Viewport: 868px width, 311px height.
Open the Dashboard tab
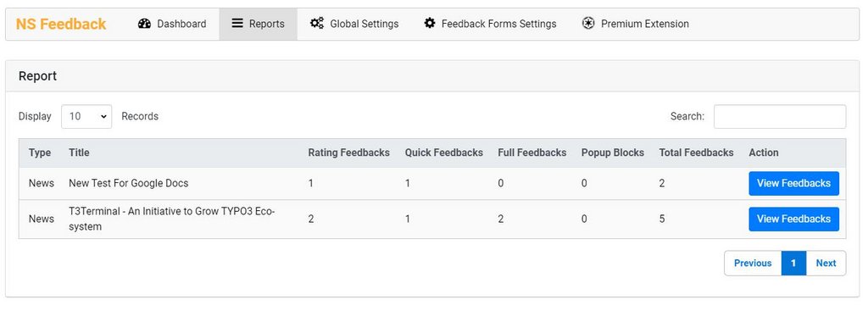click(171, 25)
